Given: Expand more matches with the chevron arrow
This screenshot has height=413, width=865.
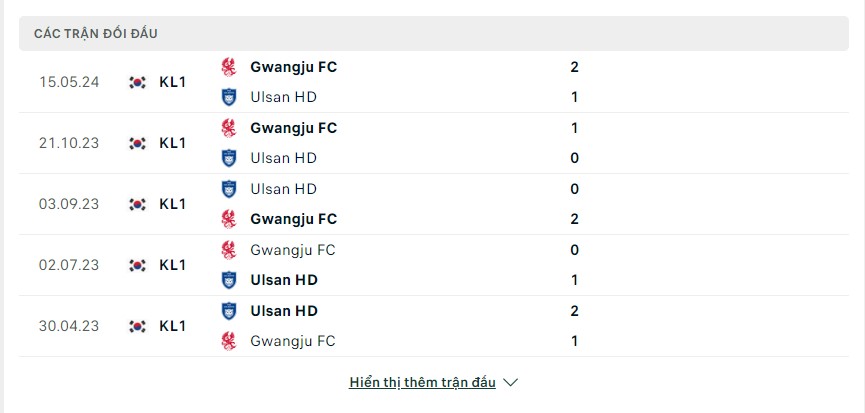Looking at the screenshot, I should (x=511, y=383).
